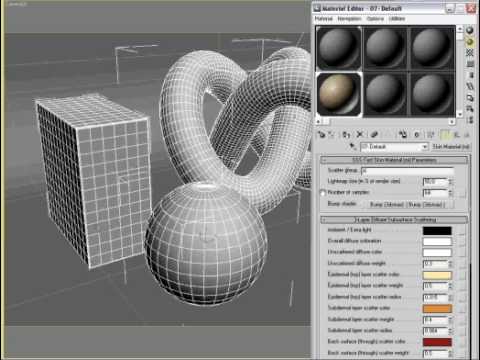
Task: Click the Number of samples spinner arrows
Action: point(451,193)
